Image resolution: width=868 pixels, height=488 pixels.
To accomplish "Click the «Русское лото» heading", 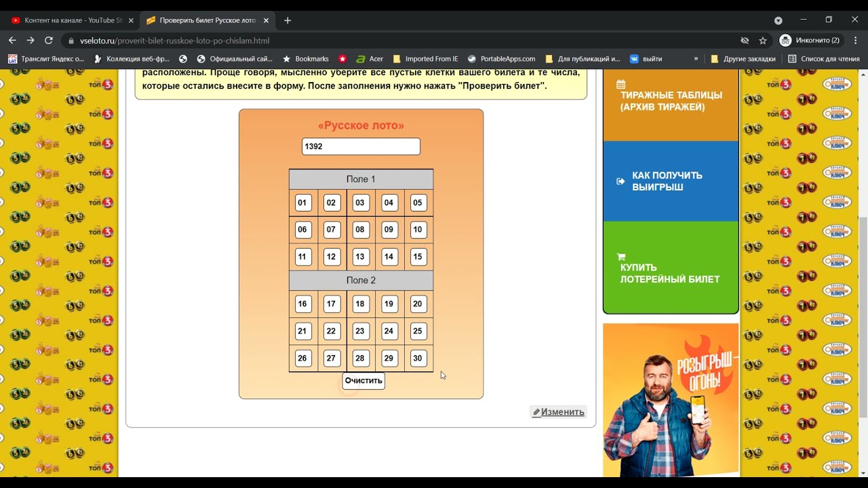I will 361,125.
